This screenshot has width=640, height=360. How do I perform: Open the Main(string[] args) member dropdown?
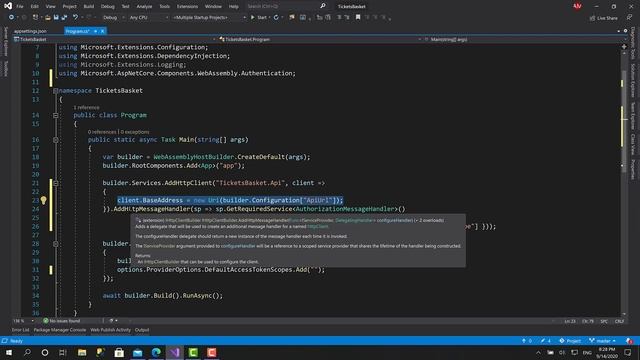click(x=525, y=40)
